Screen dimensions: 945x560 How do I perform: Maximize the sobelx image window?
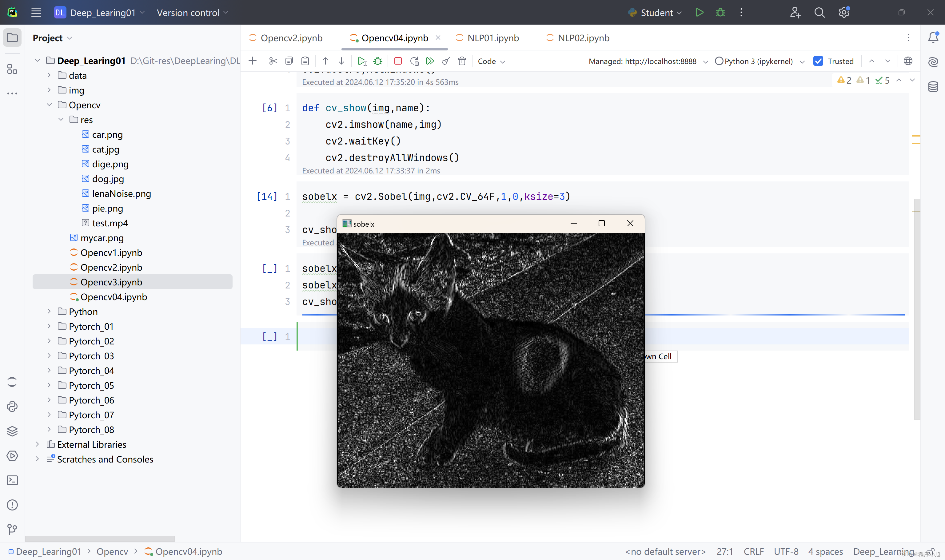point(602,223)
